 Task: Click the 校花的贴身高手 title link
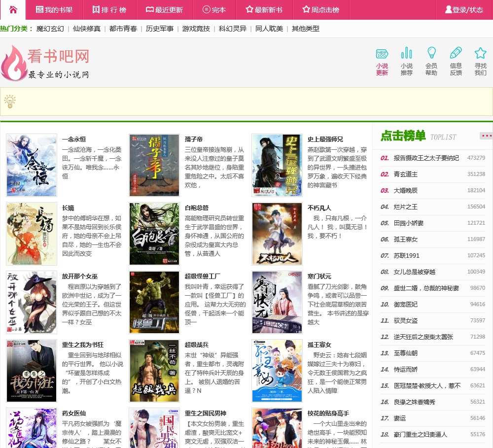click(328, 414)
